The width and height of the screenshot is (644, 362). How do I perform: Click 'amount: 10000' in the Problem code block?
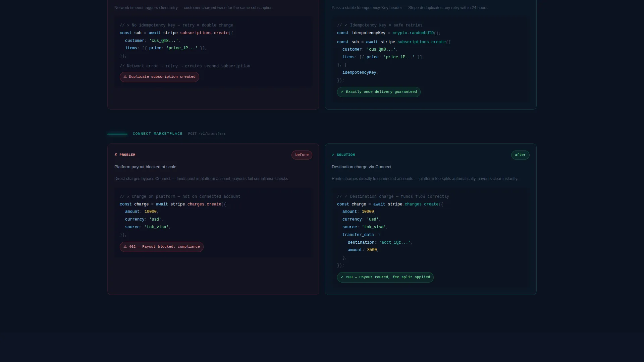point(142,212)
